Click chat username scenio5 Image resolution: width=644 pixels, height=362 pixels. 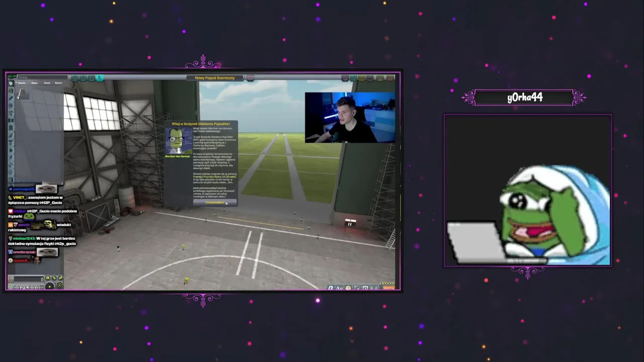(20, 260)
